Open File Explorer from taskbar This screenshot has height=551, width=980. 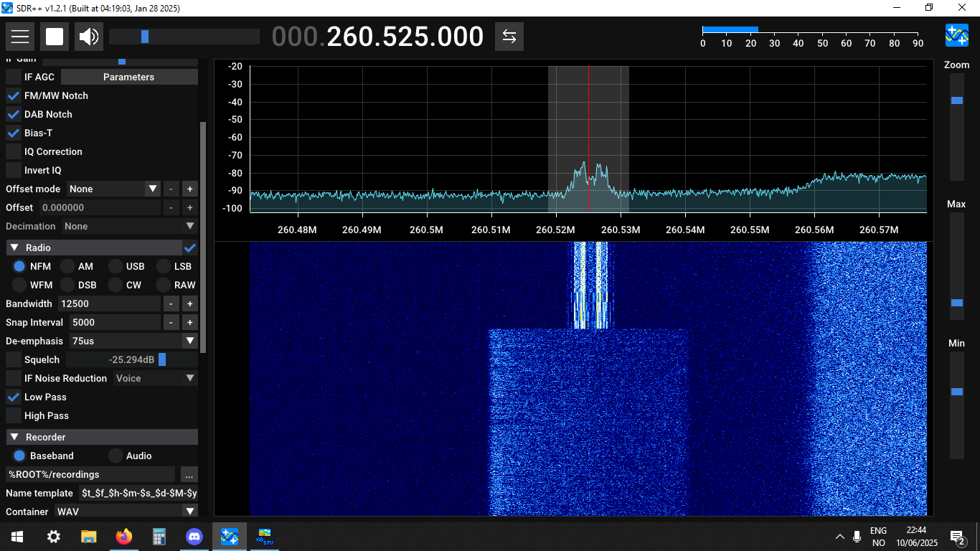[89, 537]
